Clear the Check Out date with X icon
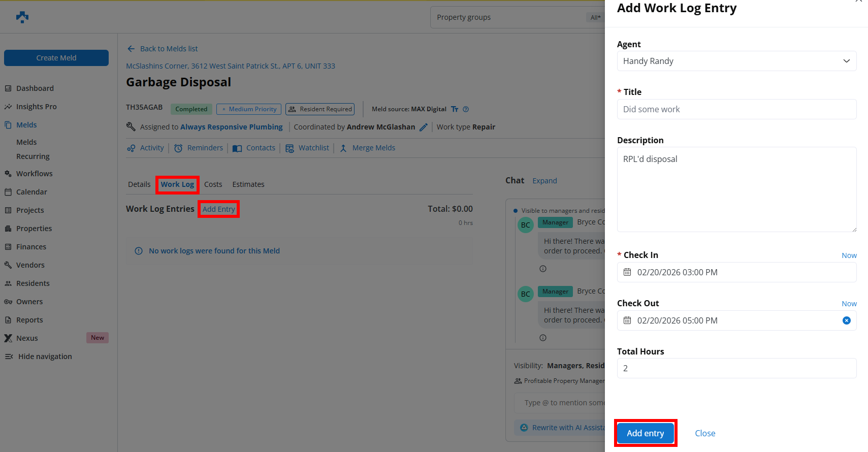 coord(846,320)
